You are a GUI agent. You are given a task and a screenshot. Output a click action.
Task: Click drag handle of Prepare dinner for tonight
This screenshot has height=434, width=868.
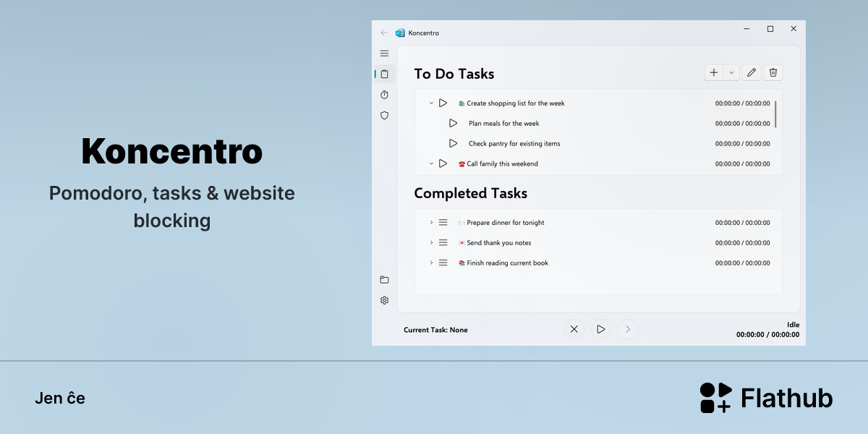pyautogui.click(x=443, y=223)
